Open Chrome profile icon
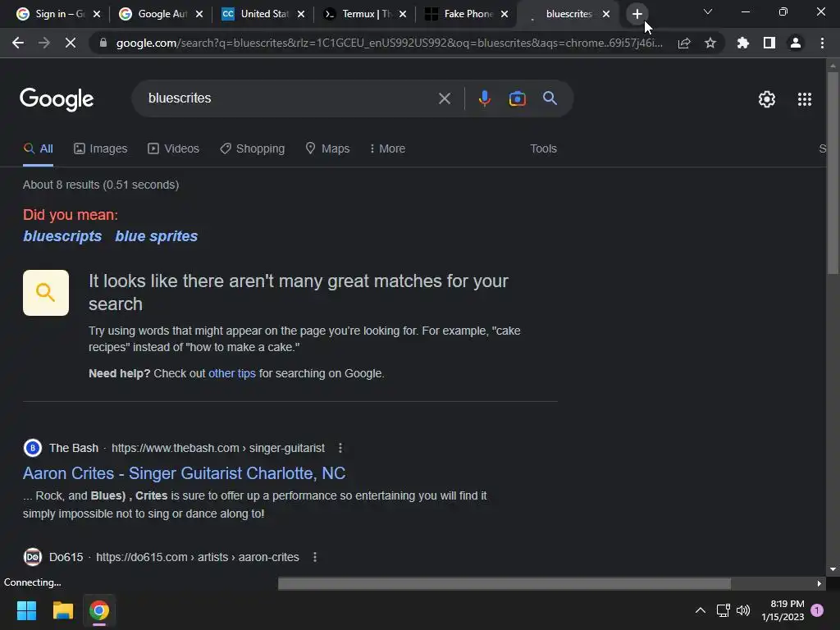Viewport: 840px width, 630px height. pyautogui.click(x=796, y=43)
